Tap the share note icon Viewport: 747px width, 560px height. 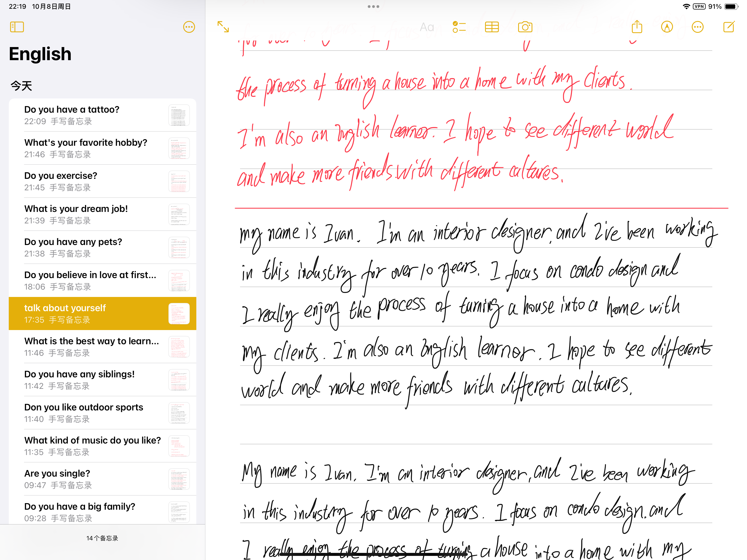(x=637, y=27)
